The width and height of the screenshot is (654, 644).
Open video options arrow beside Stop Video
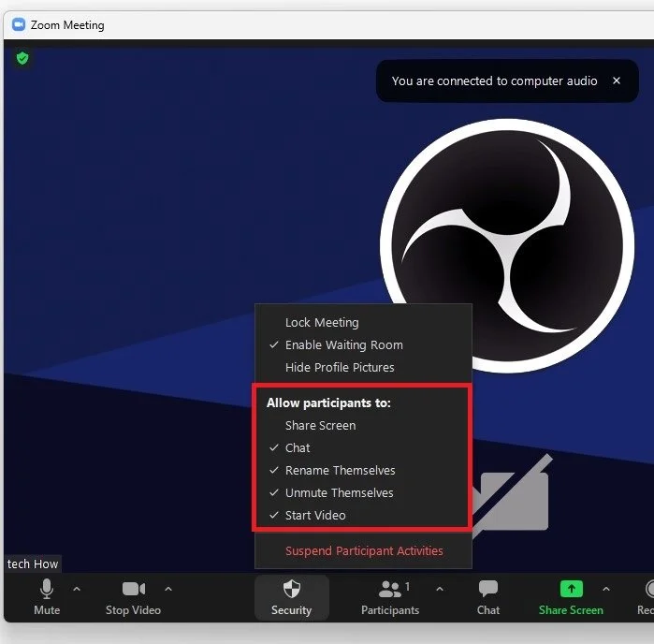tap(168, 589)
